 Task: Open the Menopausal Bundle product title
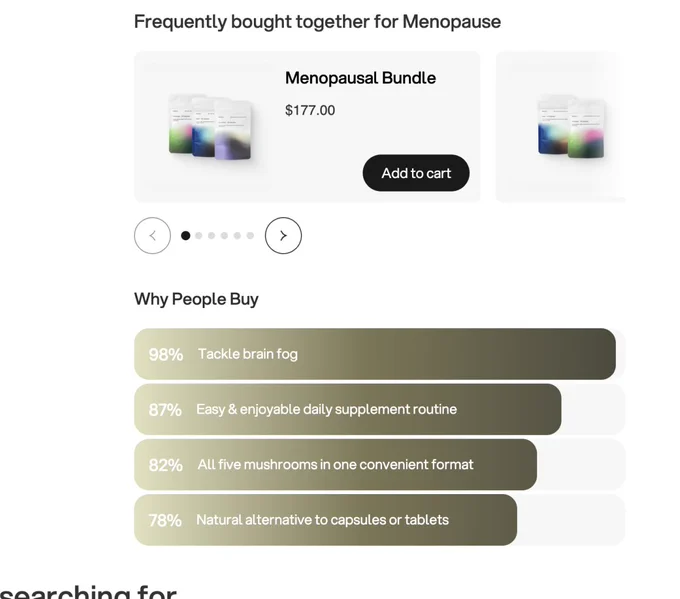(x=360, y=78)
